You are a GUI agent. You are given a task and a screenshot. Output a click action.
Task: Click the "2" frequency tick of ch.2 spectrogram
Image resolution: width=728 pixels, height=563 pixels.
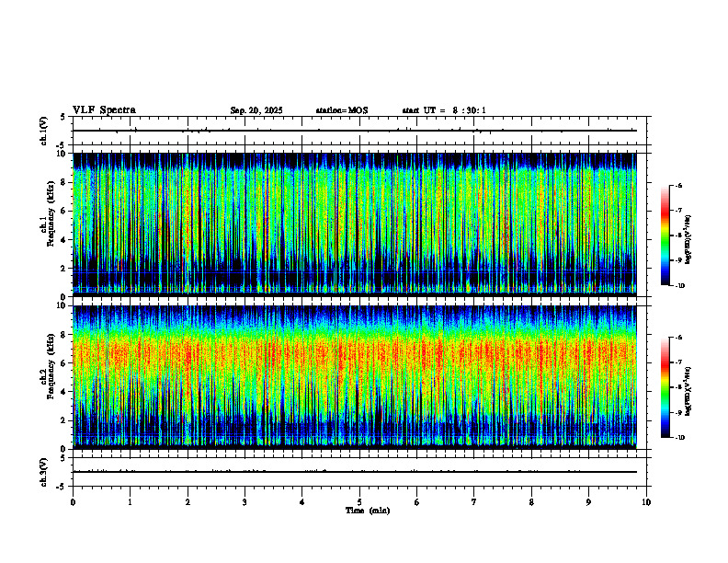pos(64,420)
